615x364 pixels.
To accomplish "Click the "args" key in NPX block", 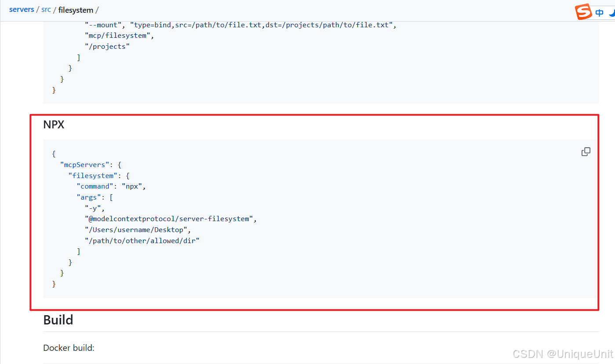I will 89,197.
